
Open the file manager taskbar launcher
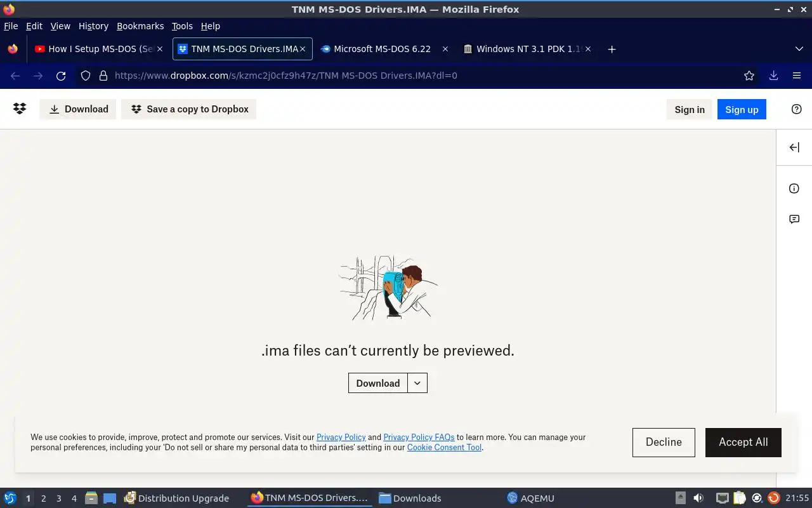tap(91, 498)
